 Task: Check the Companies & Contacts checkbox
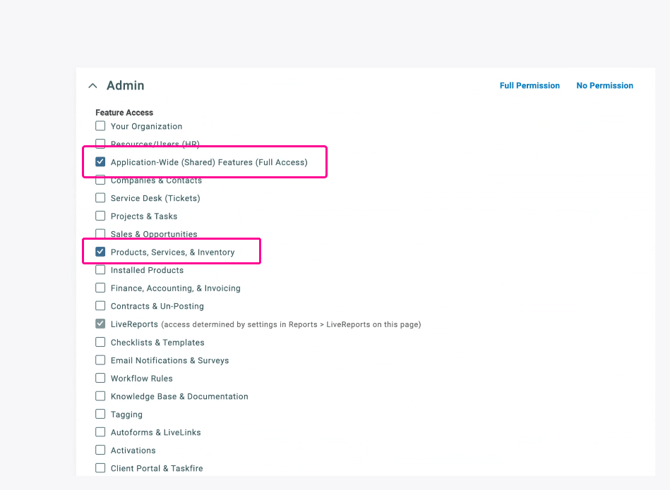tap(100, 181)
